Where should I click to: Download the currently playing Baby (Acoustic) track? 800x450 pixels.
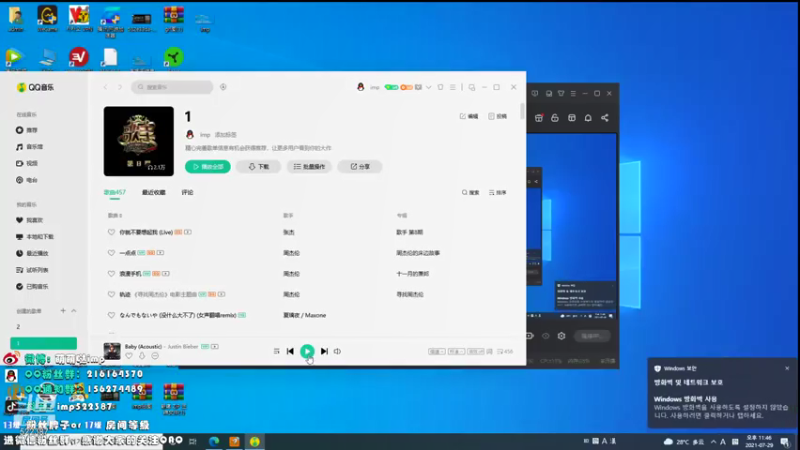click(x=142, y=356)
